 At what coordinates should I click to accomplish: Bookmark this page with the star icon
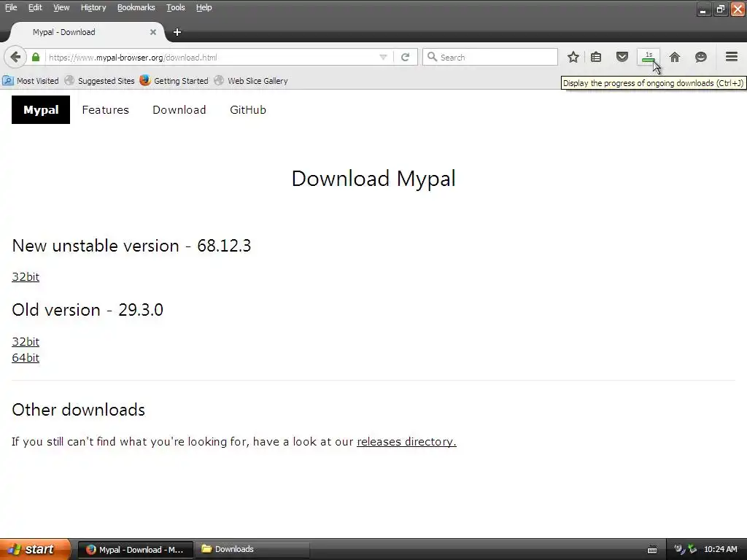point(573,57)
